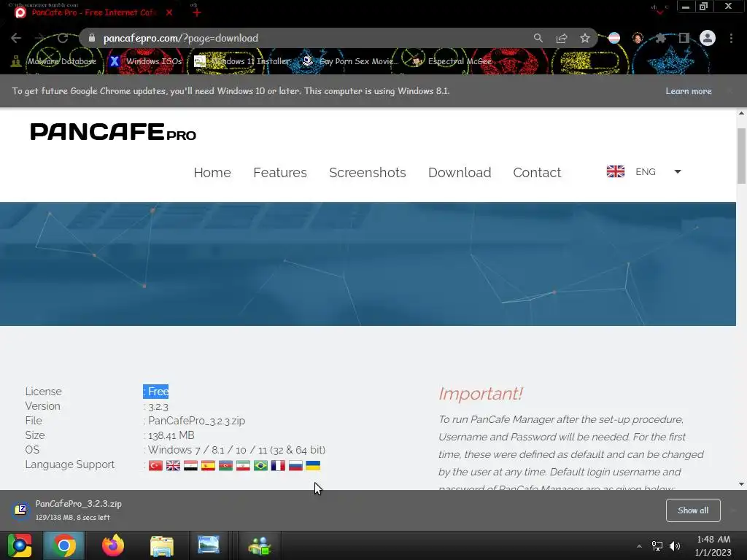Open the Extensions puzzle-piece menu
The height and width of the screenshot is (560, 747).
coord(660,38)
